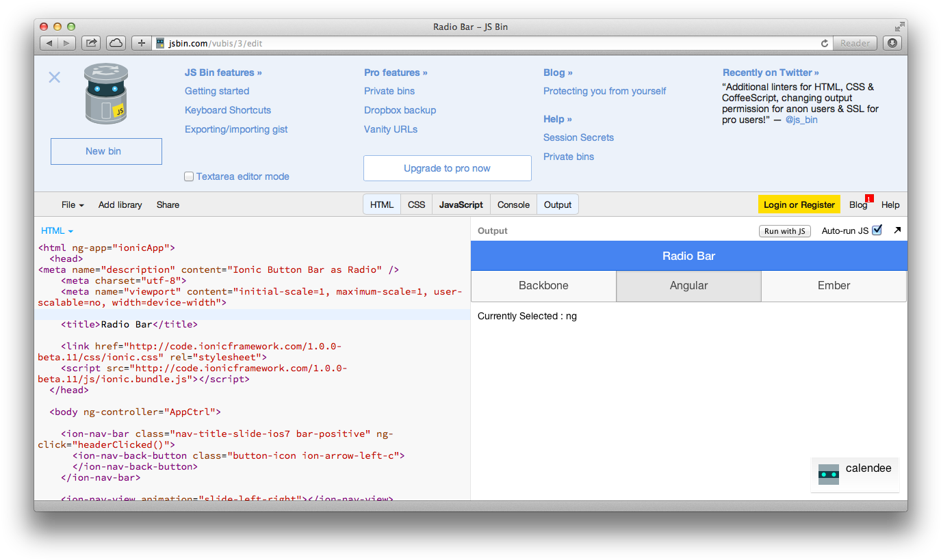Select Backbone in the radio bar
The width and height of the screenshot is (941, 560).
543,286
